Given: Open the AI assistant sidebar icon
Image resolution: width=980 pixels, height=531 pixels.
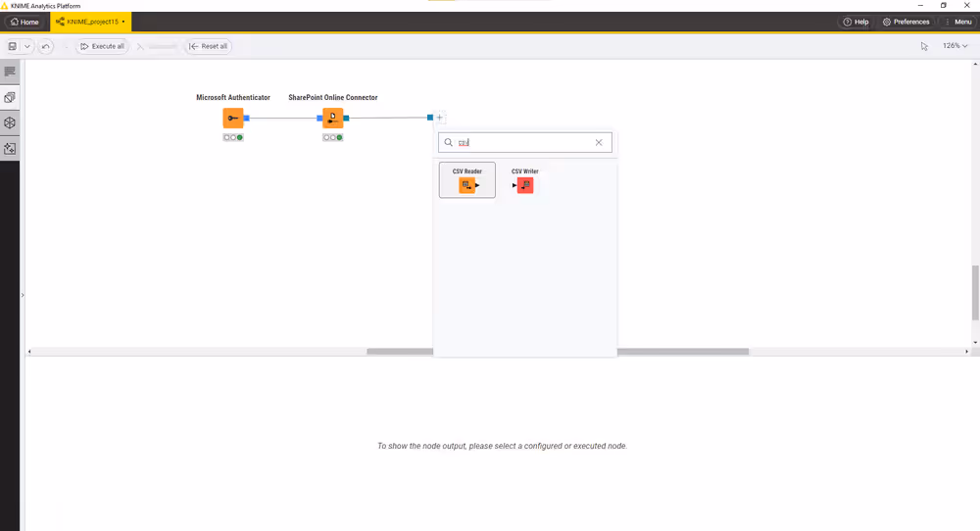Looking at the screenshot, I should click(10, 149).
